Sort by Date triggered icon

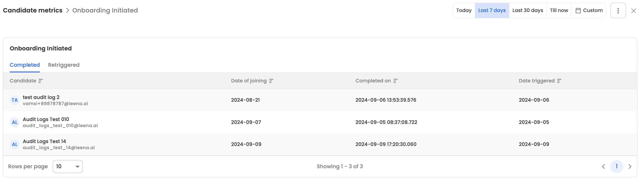click(559, 81)
